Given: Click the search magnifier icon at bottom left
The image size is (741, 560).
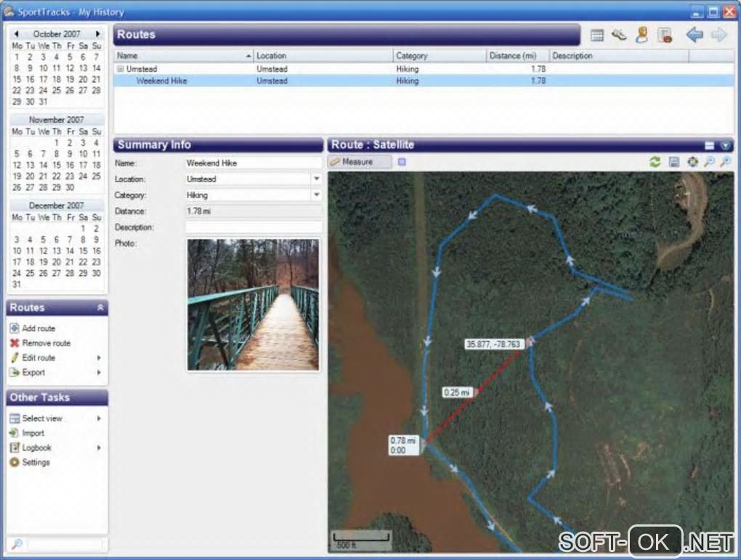Looking at the screenshot, I should click(17, 545).
